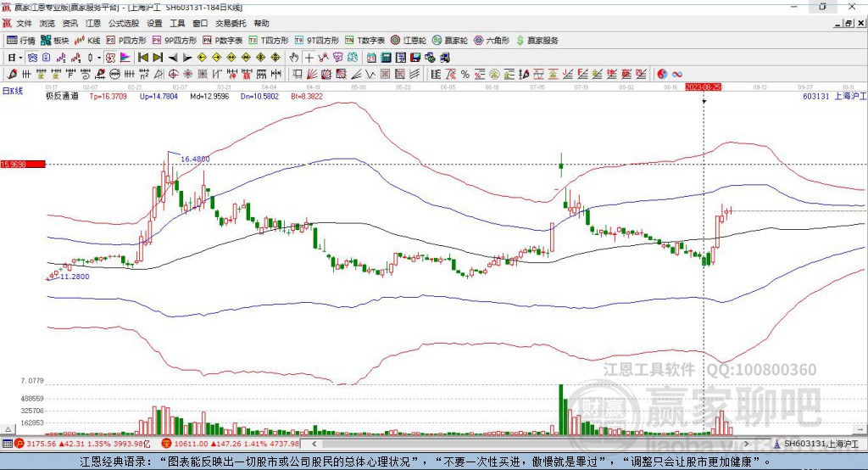Select the red pencil drawing tool
Viewport: 868px width, 470px height.
pos(12,75)
